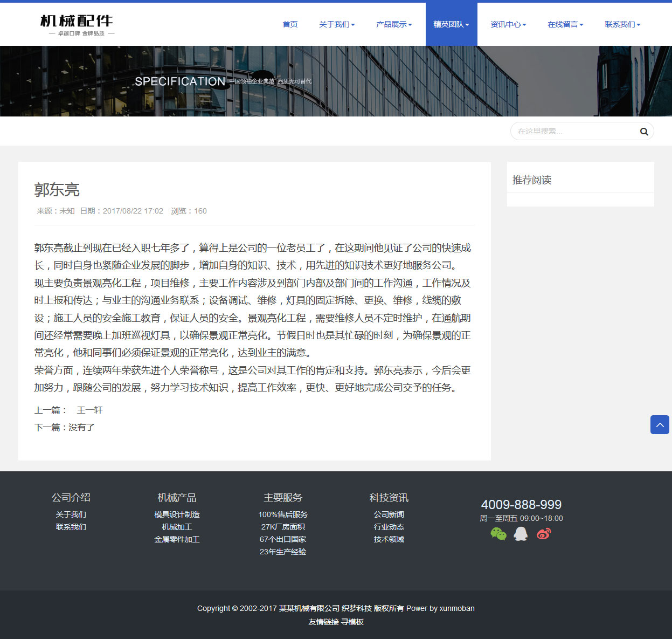Viewport: 672px width, 639px height.
Task: Click the QQ penguin icon
Action: pyautogui.click(x=521, y=534)
